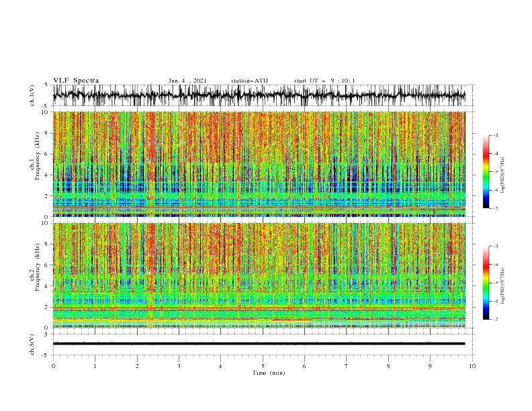The image size is (532, 411).
Task: Click the time axis tick label "3"
Action: point(179,366)
